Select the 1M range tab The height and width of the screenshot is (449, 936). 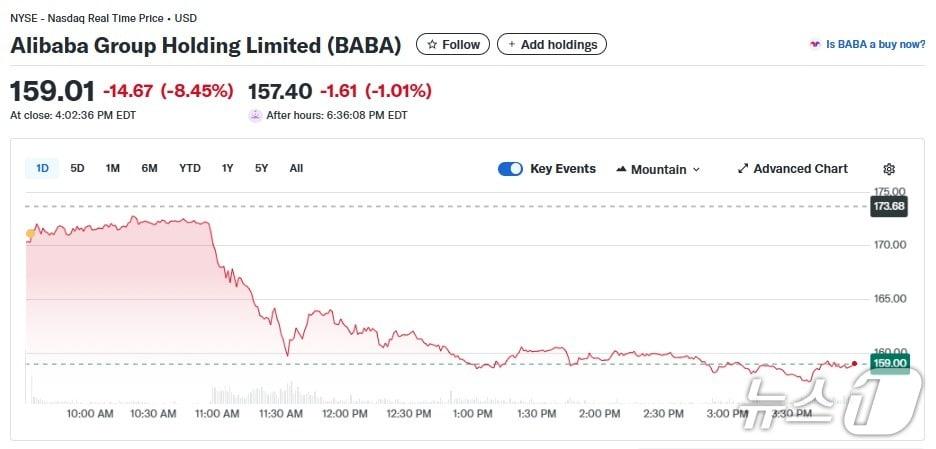113,168
